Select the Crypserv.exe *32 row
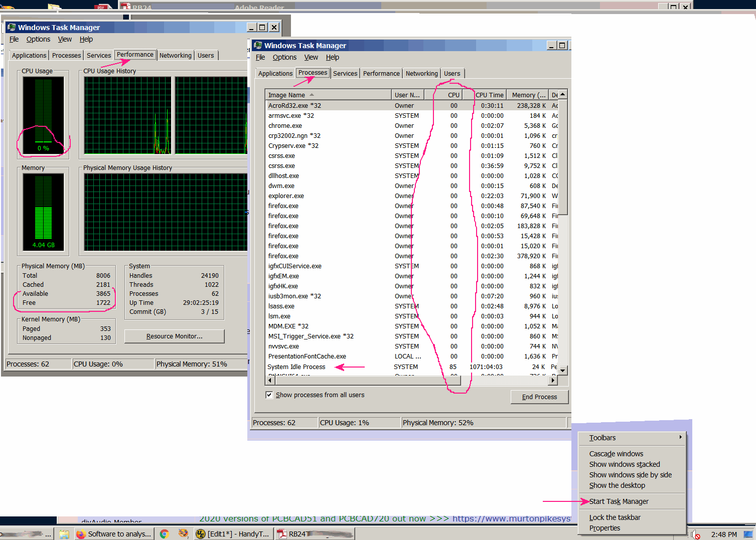The width and height of the screenshot is (756, 540). [412, 145]
